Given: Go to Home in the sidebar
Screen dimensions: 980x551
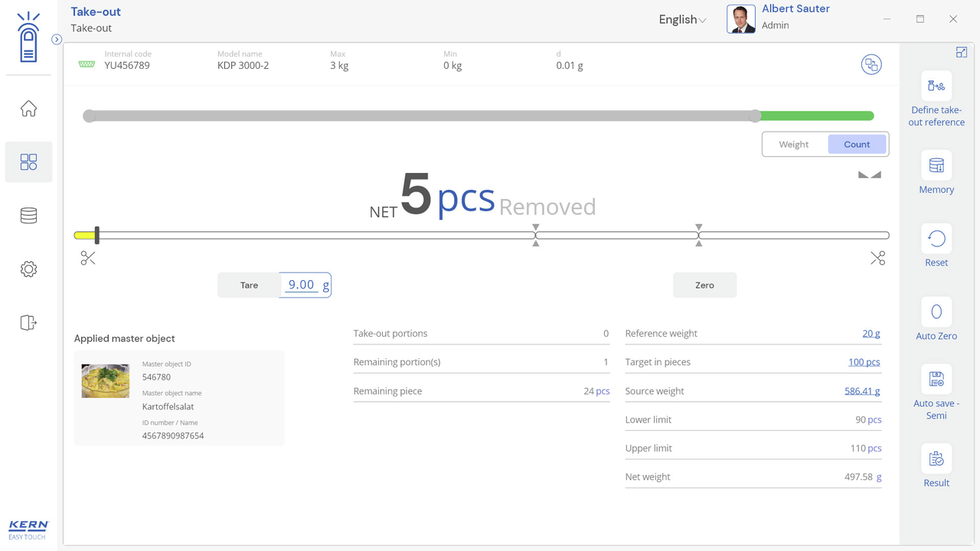Looking at the screenshot, I should pyautogui.click(x=28, y=109).
